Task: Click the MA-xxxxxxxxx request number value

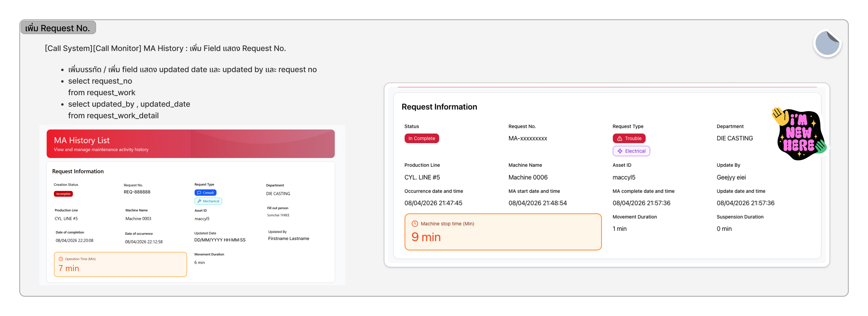Action: 527,138
